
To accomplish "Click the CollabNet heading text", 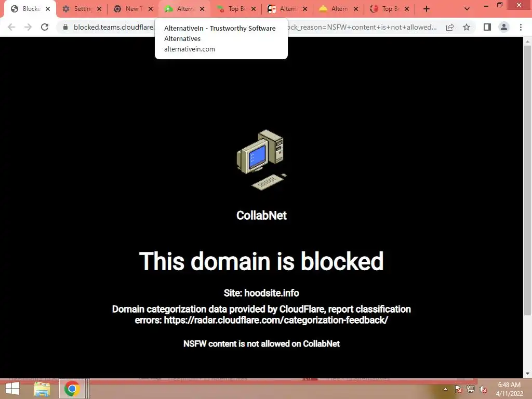I will 262,216.
